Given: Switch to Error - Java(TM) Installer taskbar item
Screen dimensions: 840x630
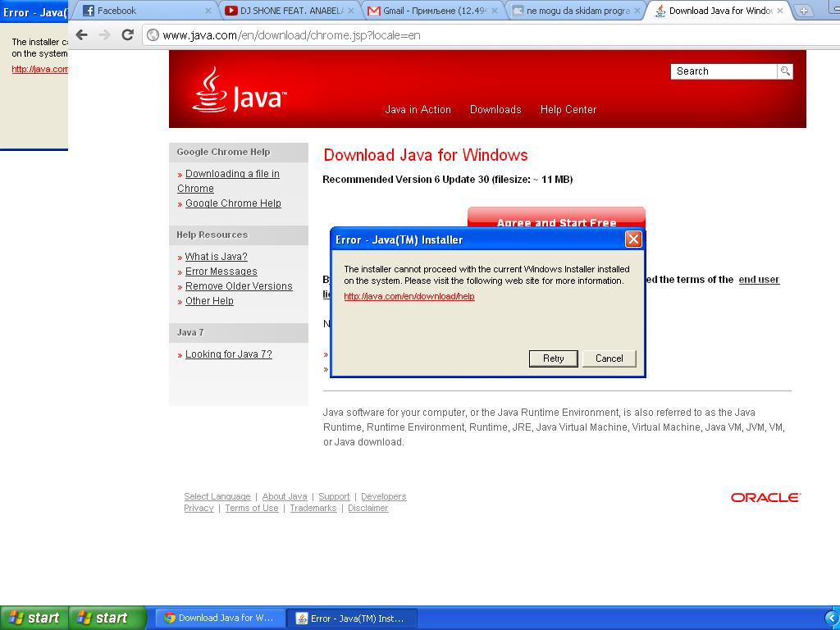Looking at the screenshot, I should click(351, 619).
